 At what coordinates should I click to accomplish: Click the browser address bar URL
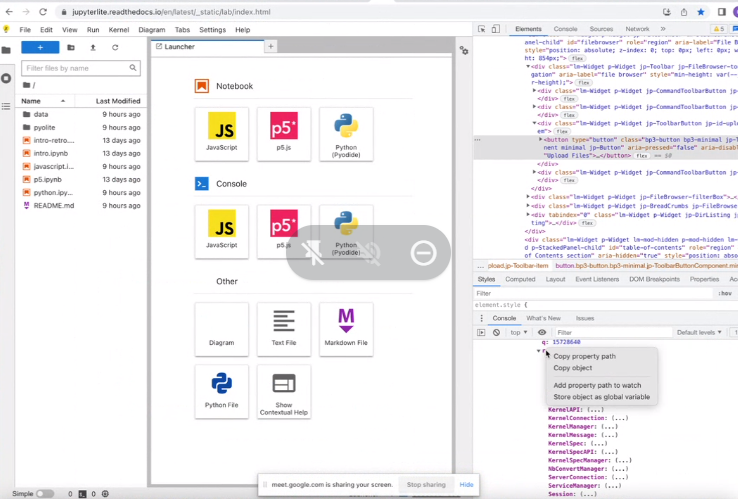(171, 12)
